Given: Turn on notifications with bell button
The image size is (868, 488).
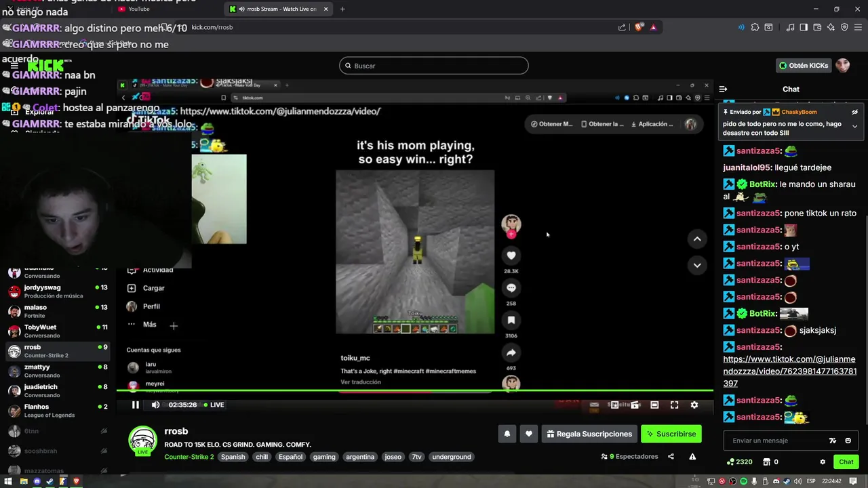Looking at the screenshot, I should pos(507,434).
